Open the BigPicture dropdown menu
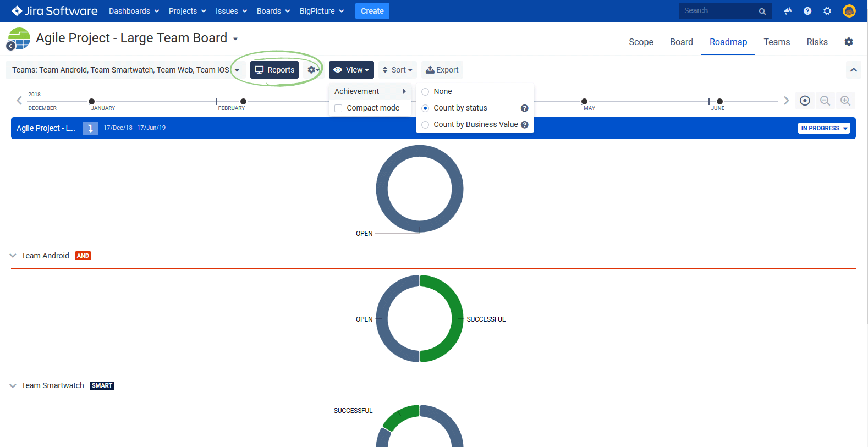The height and width of the screenshot is (447, 868). coord(322,11)
